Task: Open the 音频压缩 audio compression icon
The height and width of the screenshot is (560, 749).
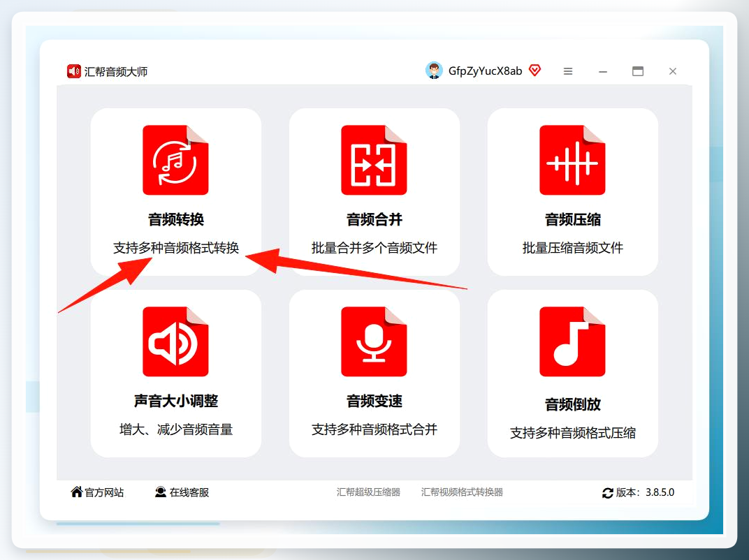Action: click(572, 160)
